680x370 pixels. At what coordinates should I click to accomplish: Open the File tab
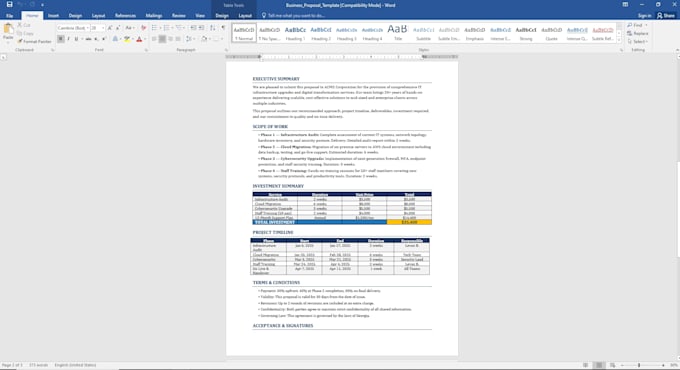point(10,16)
